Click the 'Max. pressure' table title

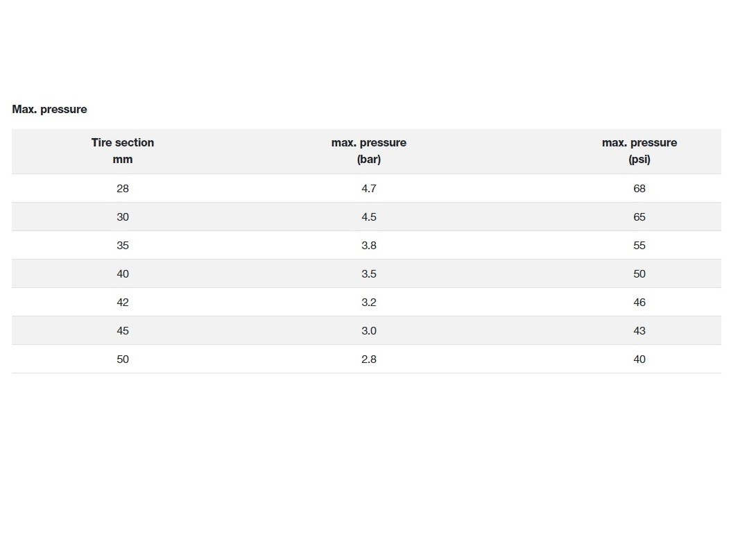point(49,109)
